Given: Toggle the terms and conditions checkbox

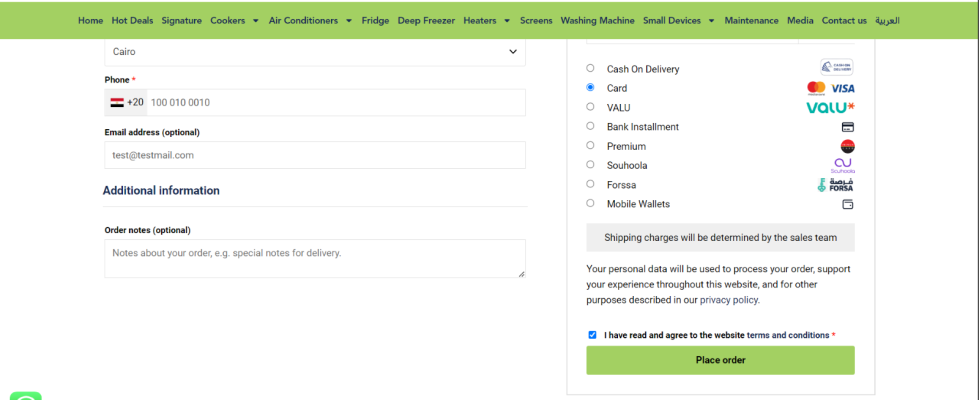Looking at the screenshot, I should tap(592, 335).
